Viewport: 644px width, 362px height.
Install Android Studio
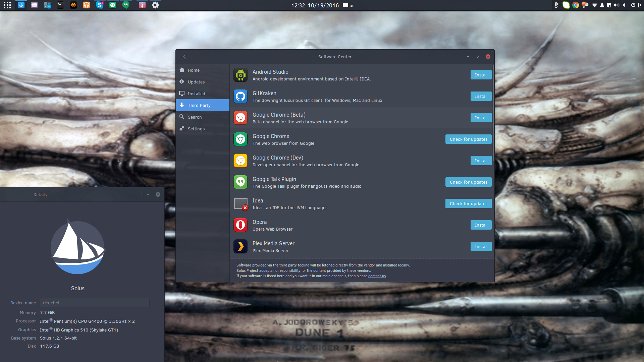point(481,75)
